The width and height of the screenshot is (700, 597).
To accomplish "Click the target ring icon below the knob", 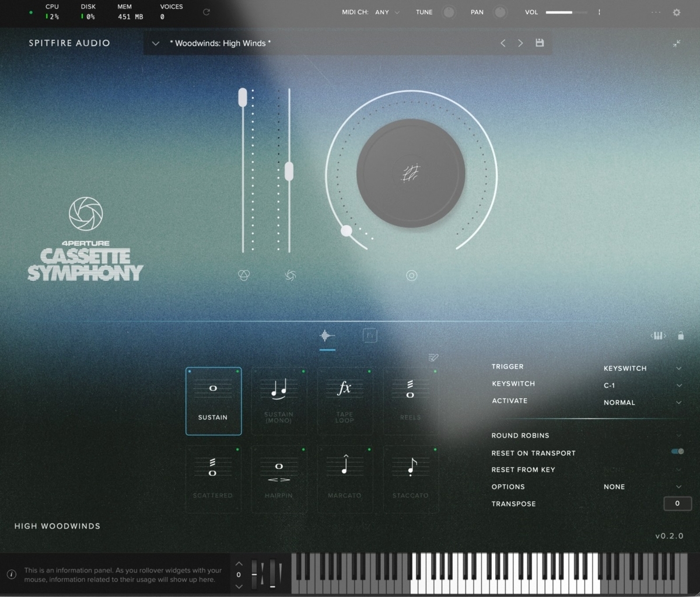I will click(x=412, y=275).
